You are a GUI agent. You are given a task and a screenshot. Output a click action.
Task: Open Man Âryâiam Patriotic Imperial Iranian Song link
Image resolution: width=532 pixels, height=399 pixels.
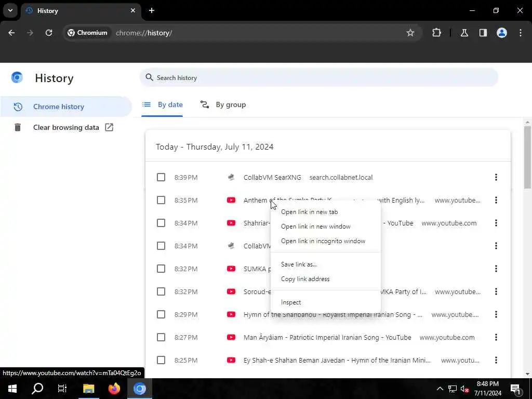327,337
